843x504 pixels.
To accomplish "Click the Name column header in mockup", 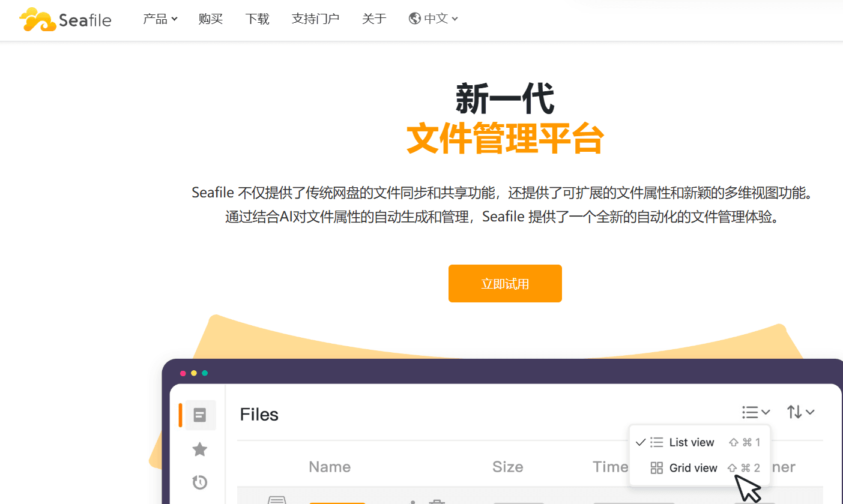I will point(330,467).
